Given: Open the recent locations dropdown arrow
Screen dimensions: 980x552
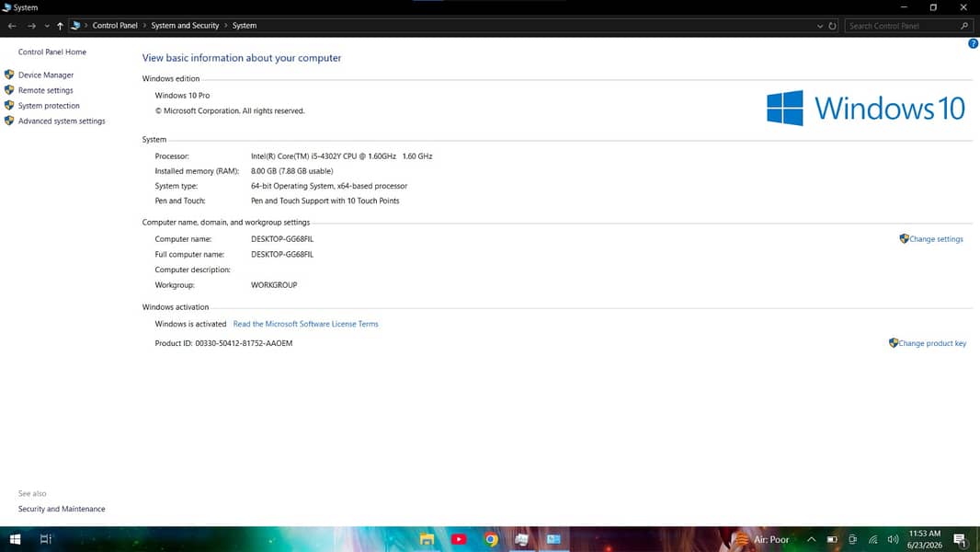Looking at the screenshot, I should point(47,27).
